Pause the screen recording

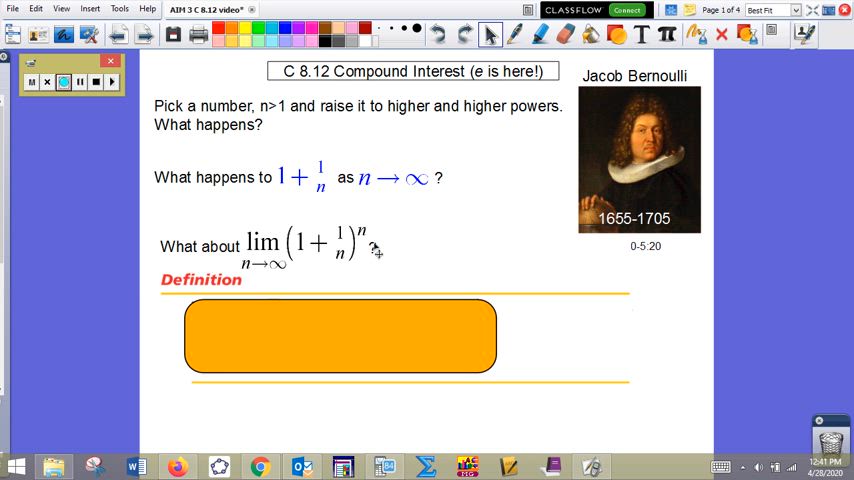tap(80, 82)
